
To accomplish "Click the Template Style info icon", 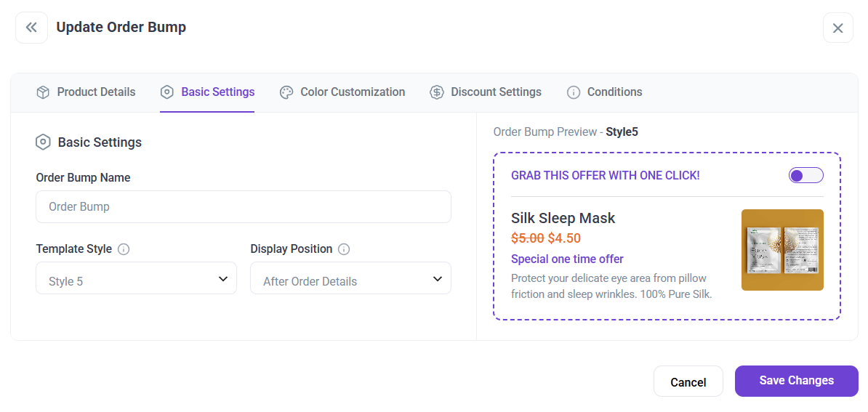I will point(124,249).
